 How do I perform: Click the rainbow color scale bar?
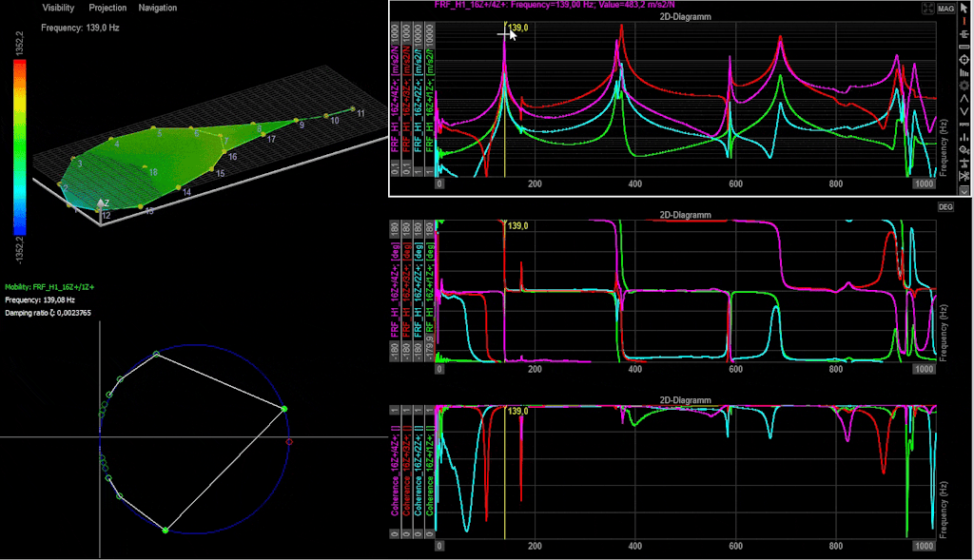20,147
